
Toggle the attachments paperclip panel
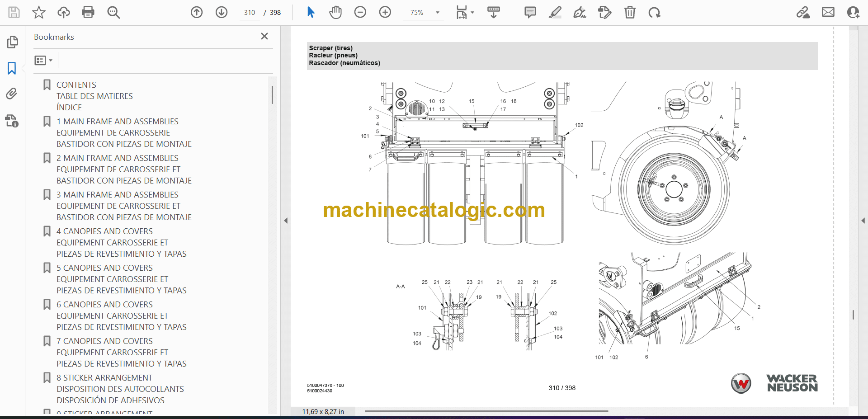[12, 94]
